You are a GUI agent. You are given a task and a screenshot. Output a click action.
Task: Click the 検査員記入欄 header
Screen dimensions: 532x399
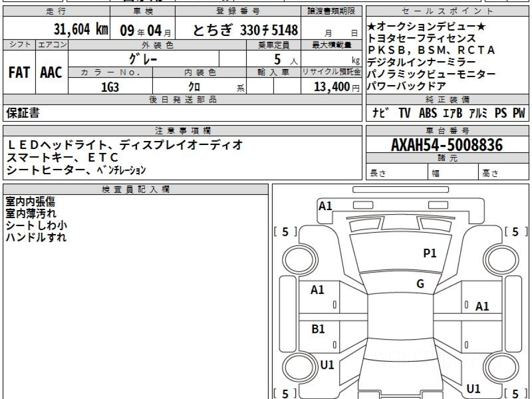(x=136, y=189)
